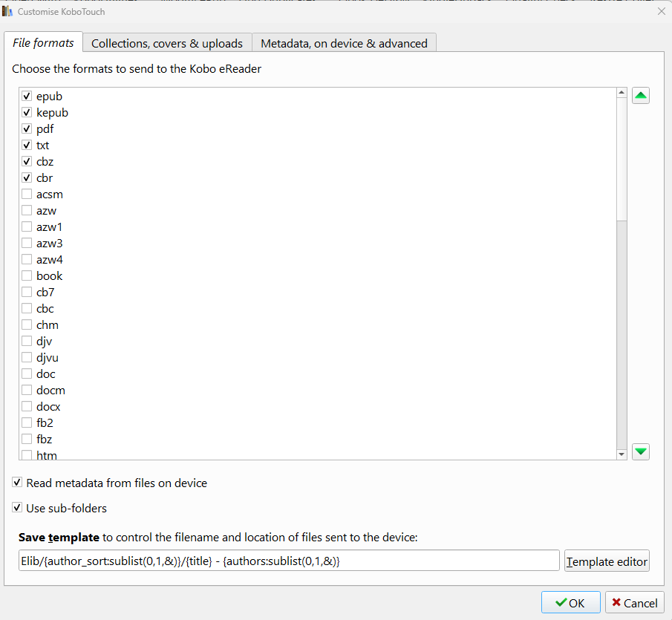Viewport: 672px width, 620px height.
Task: Disable the pdf format checkbox
Action: [27, 128]
